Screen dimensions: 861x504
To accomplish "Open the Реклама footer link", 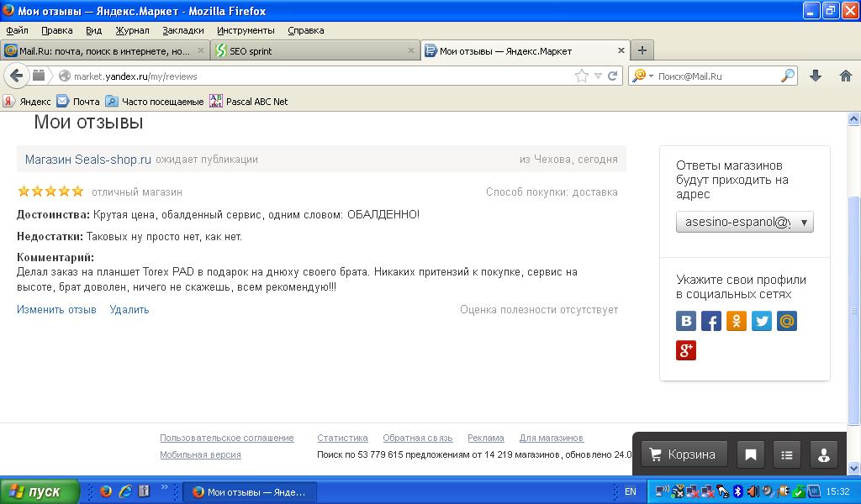I will click(x=486, y=438).
